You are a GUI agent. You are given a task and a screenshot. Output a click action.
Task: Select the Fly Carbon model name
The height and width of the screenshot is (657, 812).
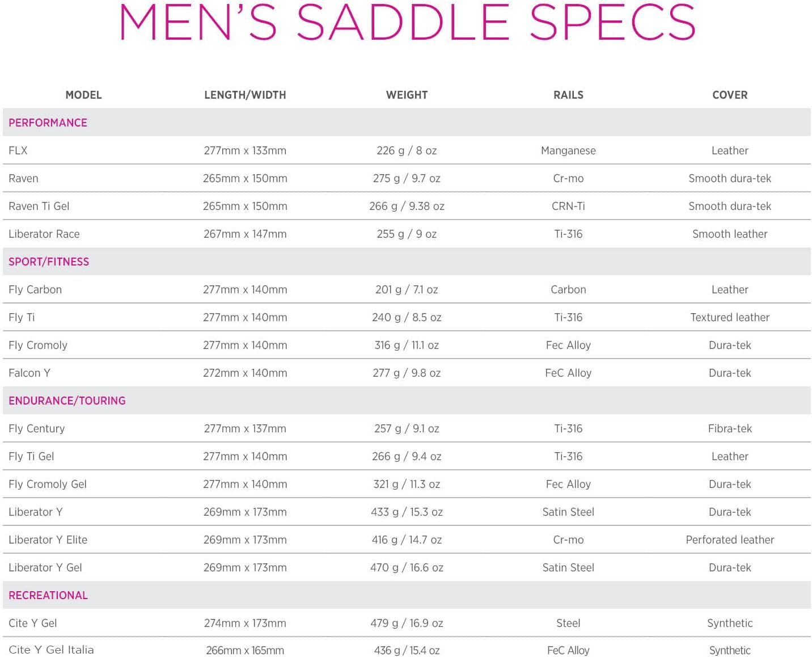(x=35, y=290)
